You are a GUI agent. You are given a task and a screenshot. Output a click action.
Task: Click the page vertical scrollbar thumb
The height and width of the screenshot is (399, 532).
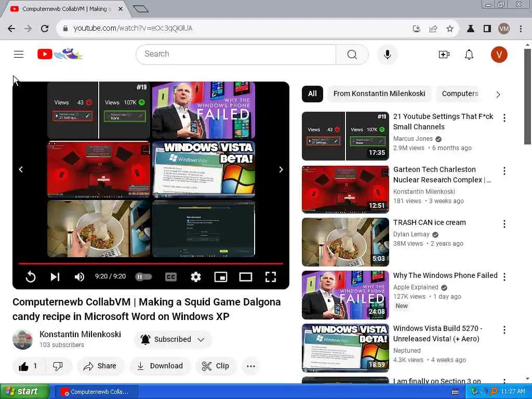(527, 96)
